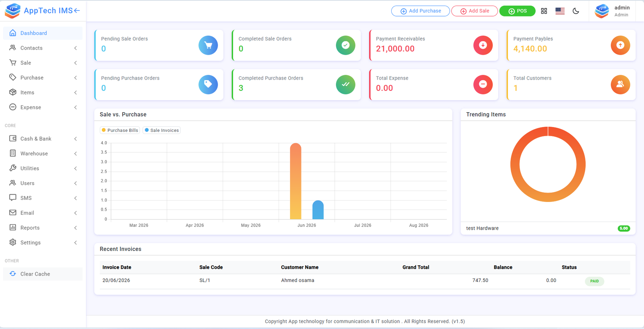The width and height of the screenshot is (644, 329).
Task: Click the Pending Sale Orders cart icon
Action: pos(208,45)
